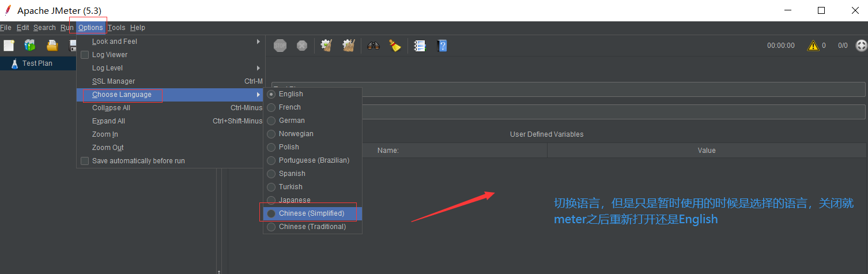868x274 pixels.
Task: Select Polish language option
Action: pos(312,147)
